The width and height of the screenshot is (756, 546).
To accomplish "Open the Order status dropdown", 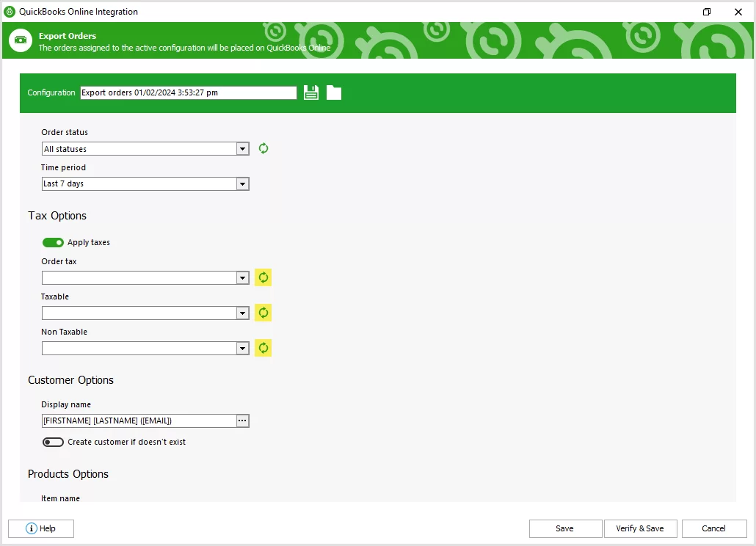I will pos(242,148).
